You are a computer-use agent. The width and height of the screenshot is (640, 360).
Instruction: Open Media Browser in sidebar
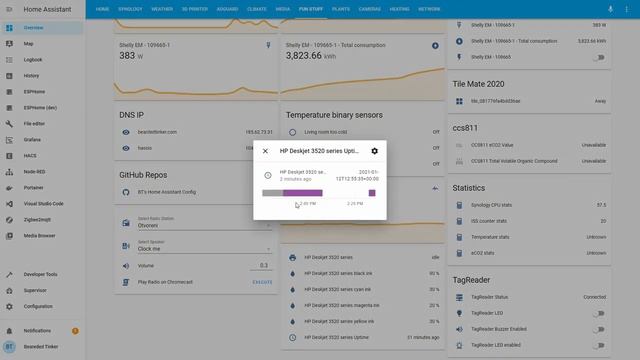point(42,236)
